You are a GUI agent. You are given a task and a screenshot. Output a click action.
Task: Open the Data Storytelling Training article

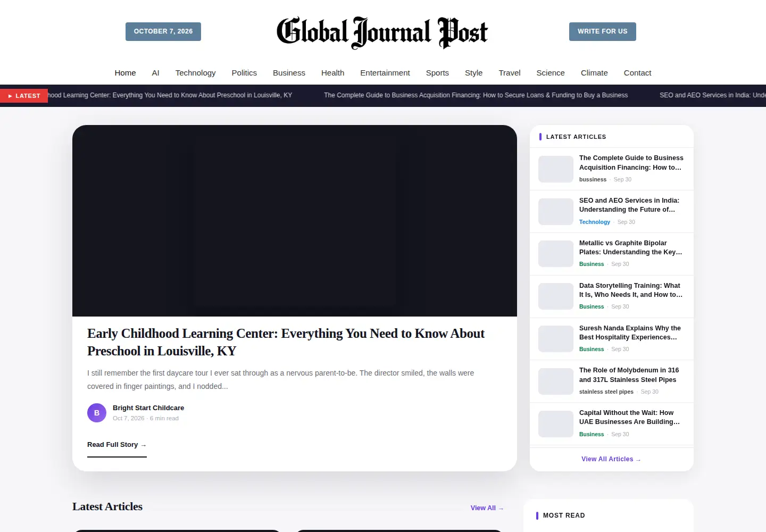coord(631,290)
